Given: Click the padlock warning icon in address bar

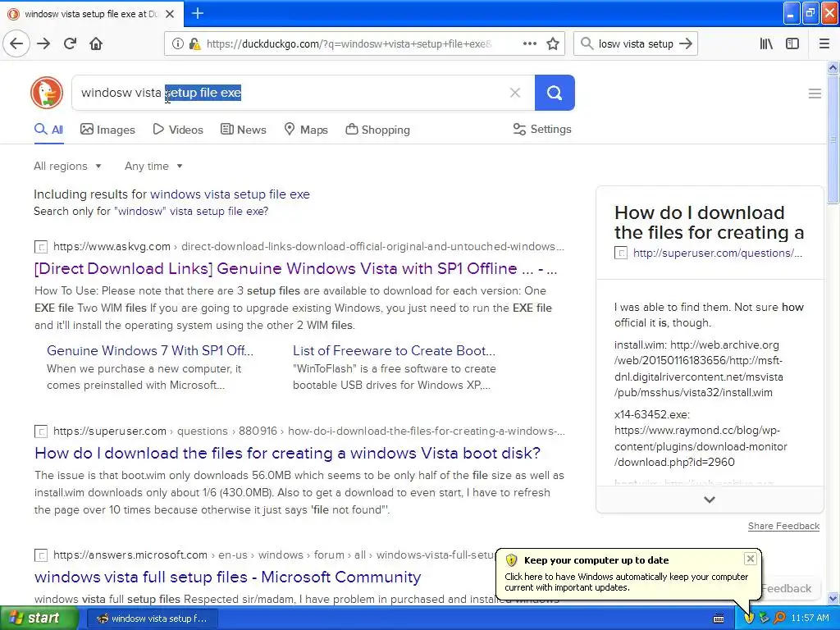Looking at the screenshot, I should 195,44.
